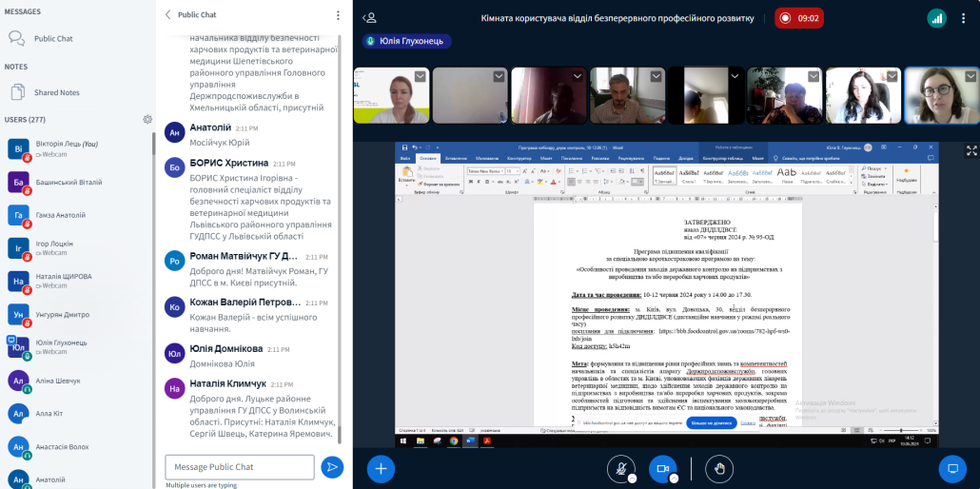Open the user list settings gear
Screen dimensions: 980x489
click(147, 119)
